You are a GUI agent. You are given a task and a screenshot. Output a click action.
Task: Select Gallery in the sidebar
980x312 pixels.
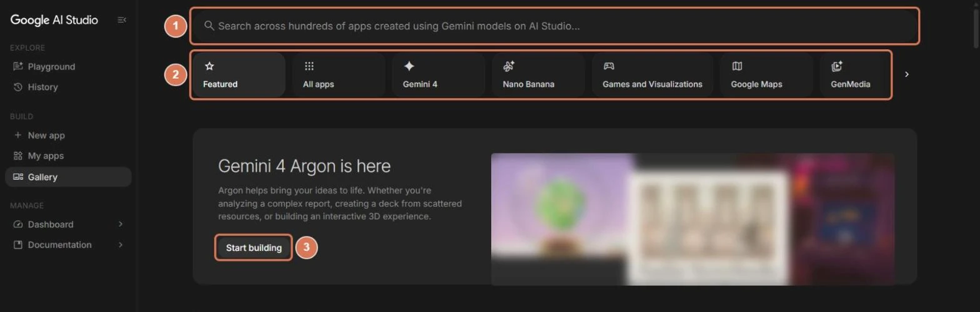click(x=68, y=177)
